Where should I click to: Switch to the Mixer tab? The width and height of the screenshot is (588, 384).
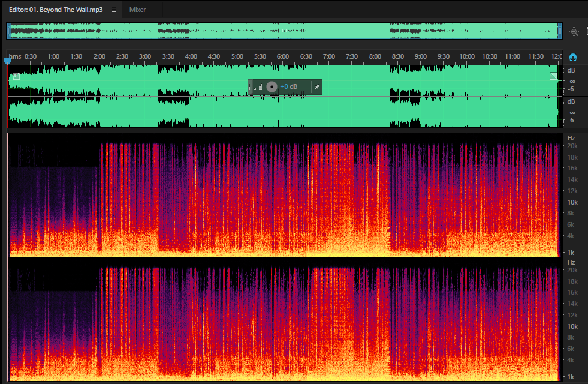click(137, 10)
